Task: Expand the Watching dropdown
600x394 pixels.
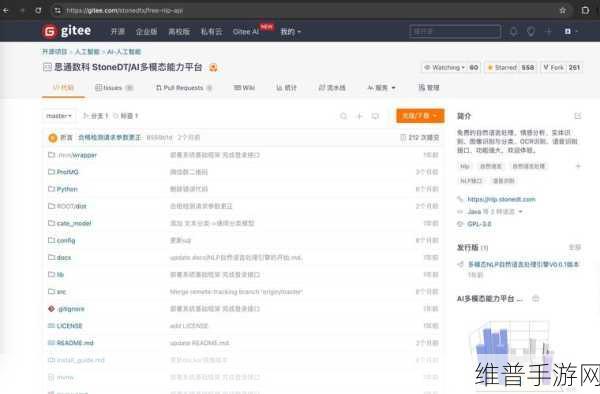Action: [x=444, y=68]
